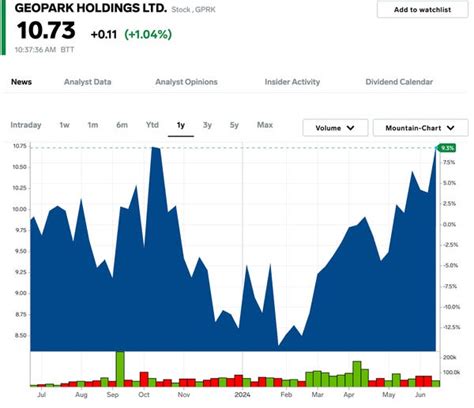
Task: Click the 10.00 price axis label
Action: pyautogui.click(x=19, y=209)
